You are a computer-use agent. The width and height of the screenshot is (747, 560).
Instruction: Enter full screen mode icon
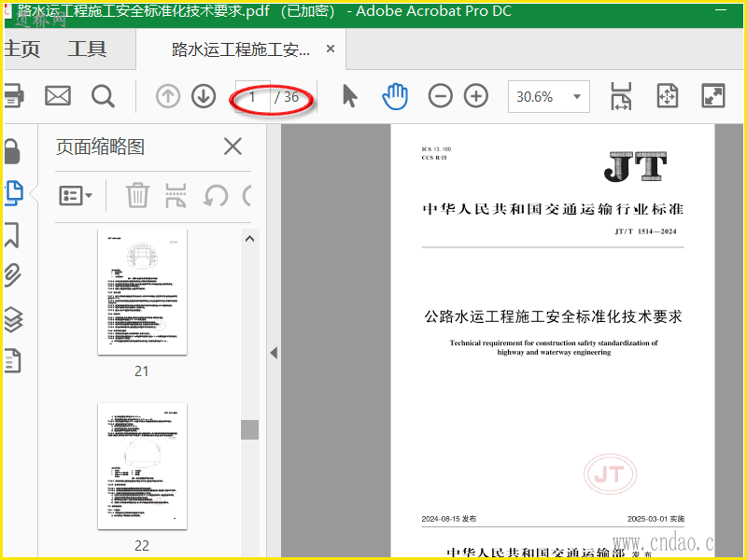[x=713, y=96]
